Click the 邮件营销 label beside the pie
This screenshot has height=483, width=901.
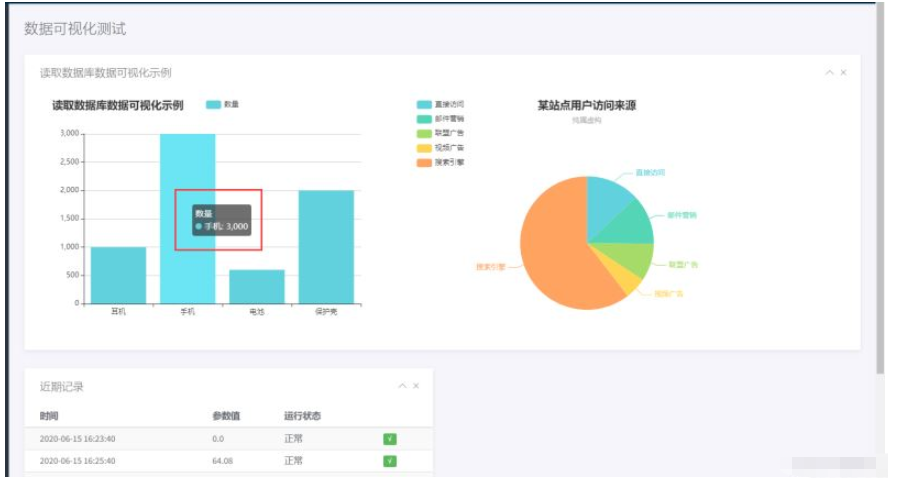(681, 215)
